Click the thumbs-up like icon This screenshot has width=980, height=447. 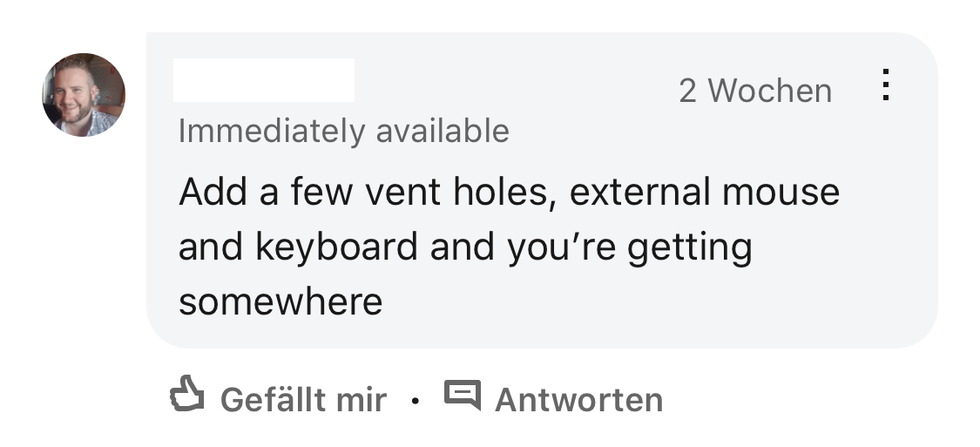pyautogui.click(x=186, y=397)
